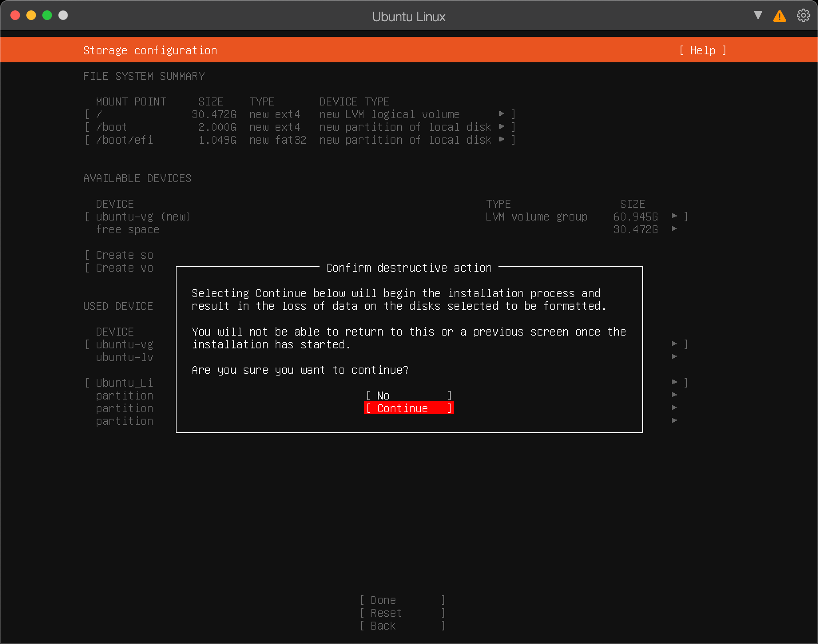Expand the free space 30.472G arrow
The height and width of the screenshot is (644, 818).
674,229
